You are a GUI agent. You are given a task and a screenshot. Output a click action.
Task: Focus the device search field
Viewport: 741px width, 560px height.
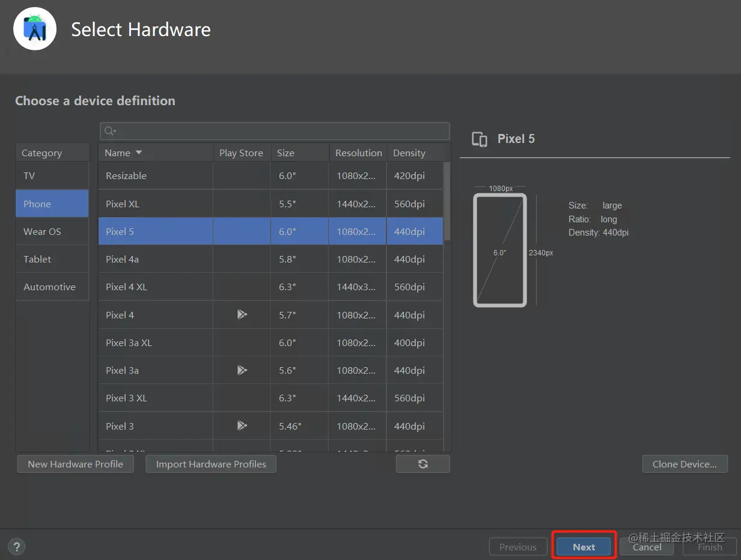tap(275, 131)
